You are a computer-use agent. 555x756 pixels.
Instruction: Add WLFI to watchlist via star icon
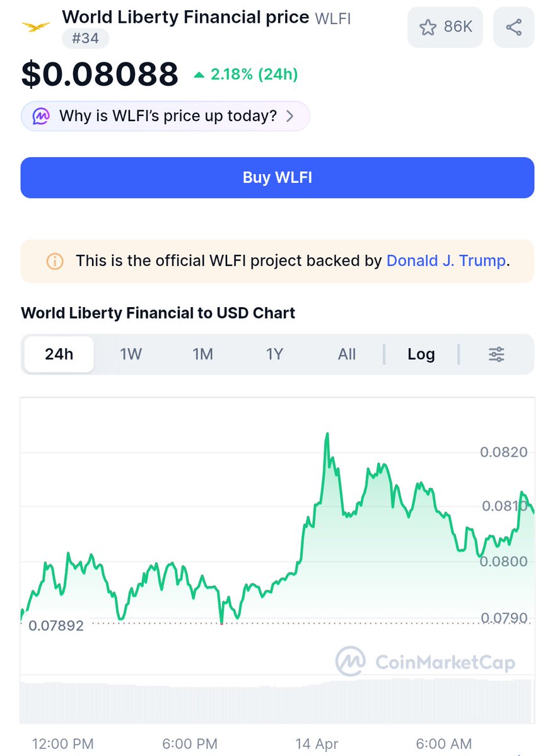pos(428,27)
